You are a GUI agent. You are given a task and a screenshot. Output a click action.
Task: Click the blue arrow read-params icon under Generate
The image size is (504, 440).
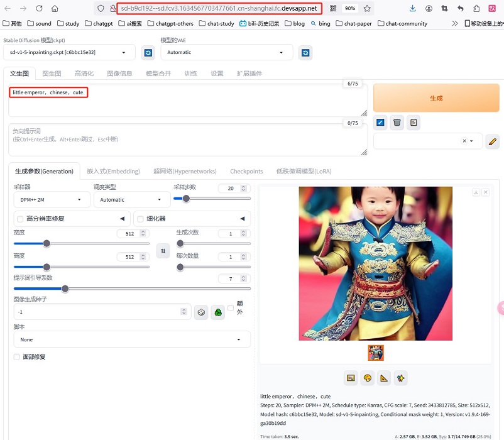380,123
